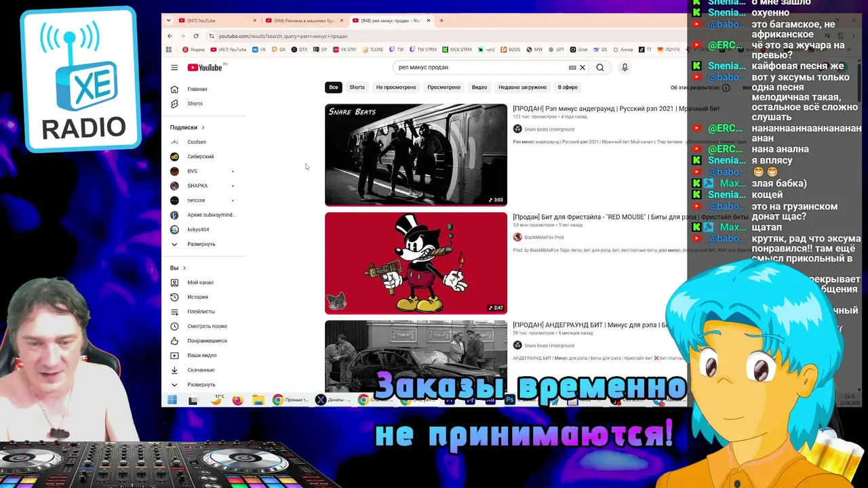Open the BVS subscription channel
The image size is (868, 488).
[193, 171]
